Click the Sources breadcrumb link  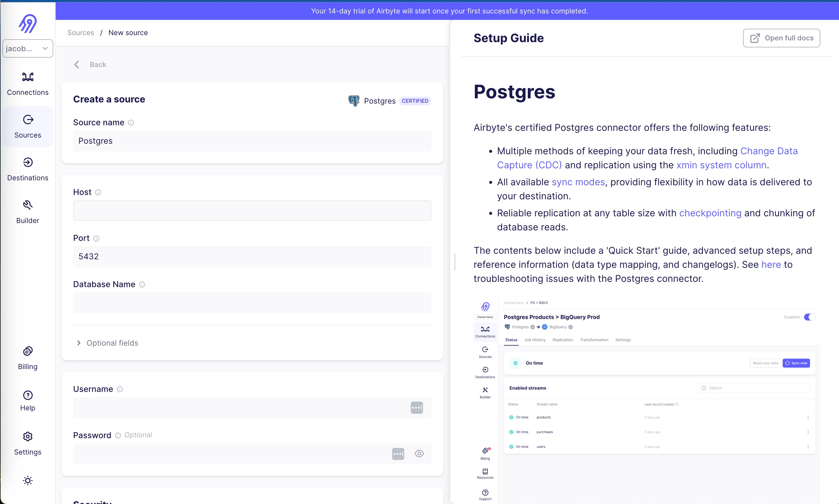[81, 32]
